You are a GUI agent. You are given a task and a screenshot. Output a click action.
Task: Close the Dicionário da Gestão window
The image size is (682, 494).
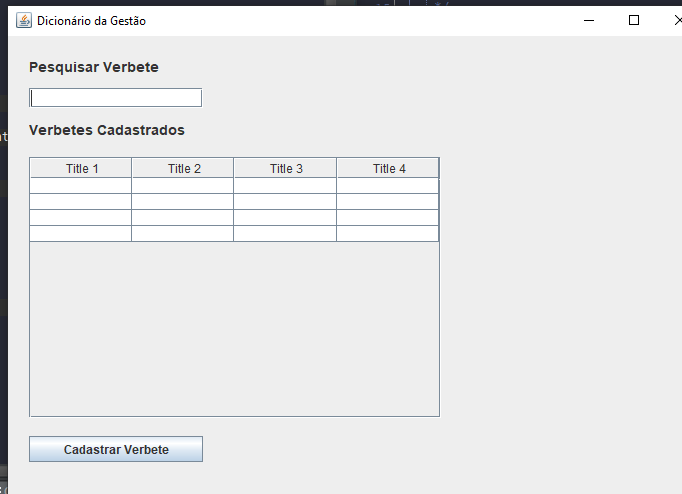click(x=677, y=20)
